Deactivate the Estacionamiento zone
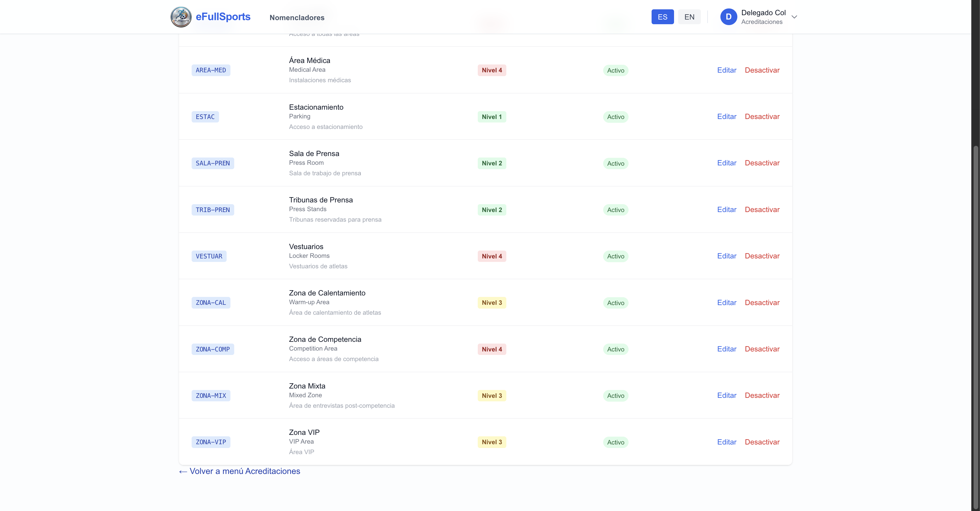The width and height of the screenshot is (980, 511). click(x=762, y=117)
